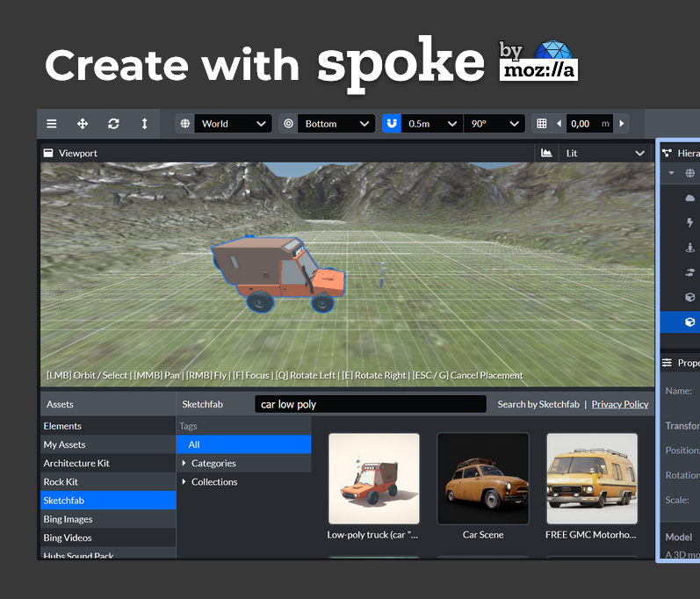Click the render stats chart icon
Viewport: 700px width, 599px height.
coord(547,153)
